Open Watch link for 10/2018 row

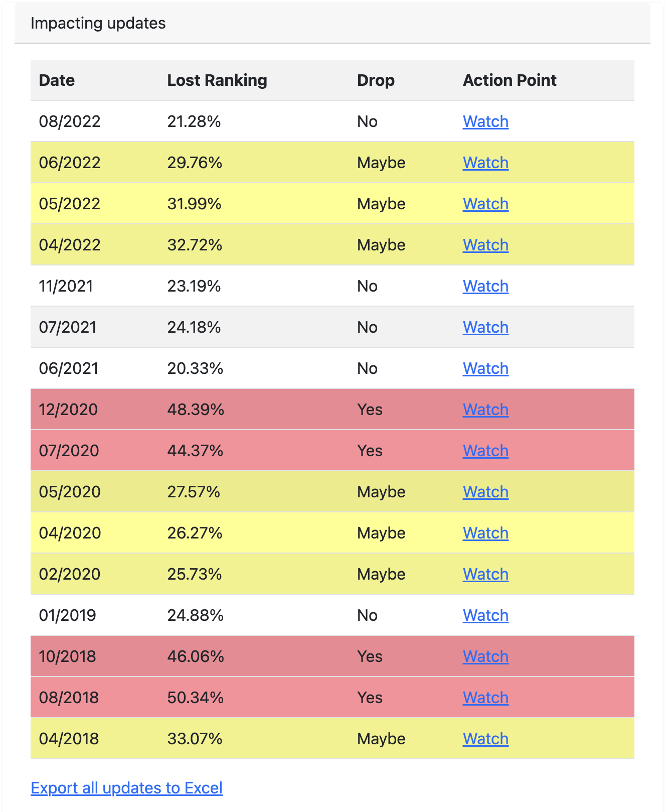point(485,656)
